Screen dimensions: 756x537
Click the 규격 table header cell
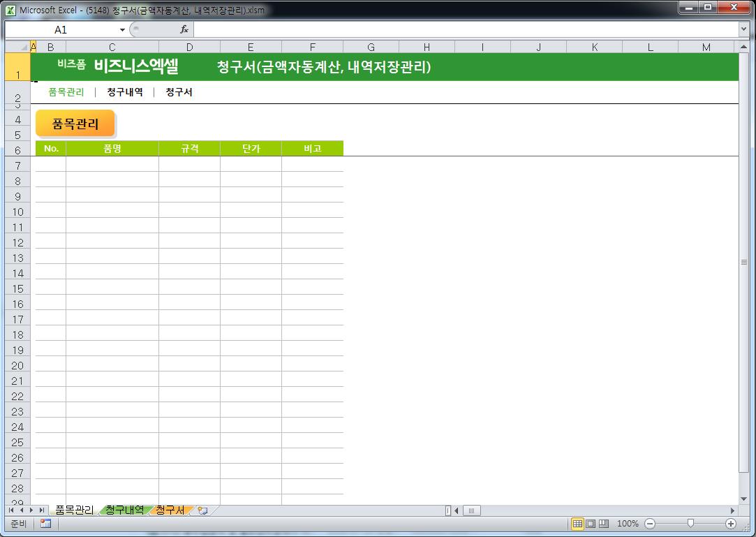[x=189, y=149]
